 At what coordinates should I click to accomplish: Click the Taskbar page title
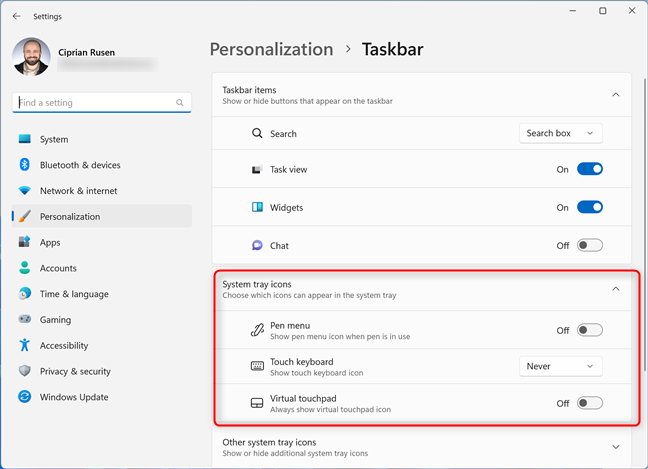click(x=393, y=49)
